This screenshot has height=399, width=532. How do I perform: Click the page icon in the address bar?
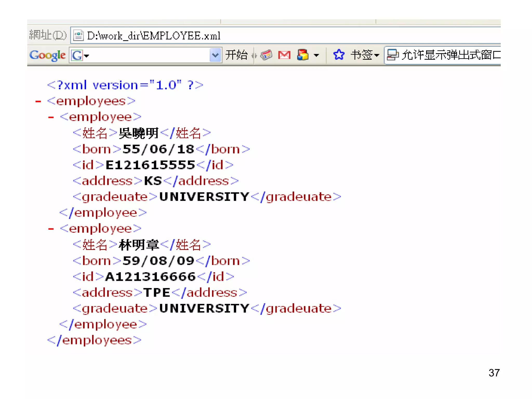pyautogui.click(x=78, y=36)
